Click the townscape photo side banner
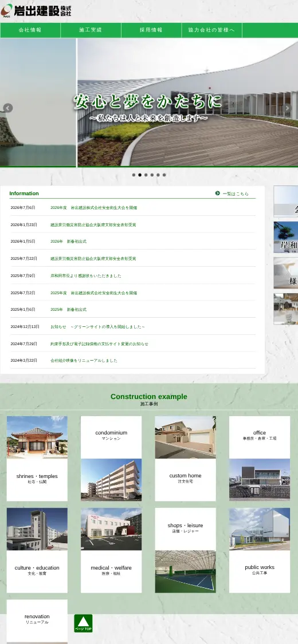 285,309
